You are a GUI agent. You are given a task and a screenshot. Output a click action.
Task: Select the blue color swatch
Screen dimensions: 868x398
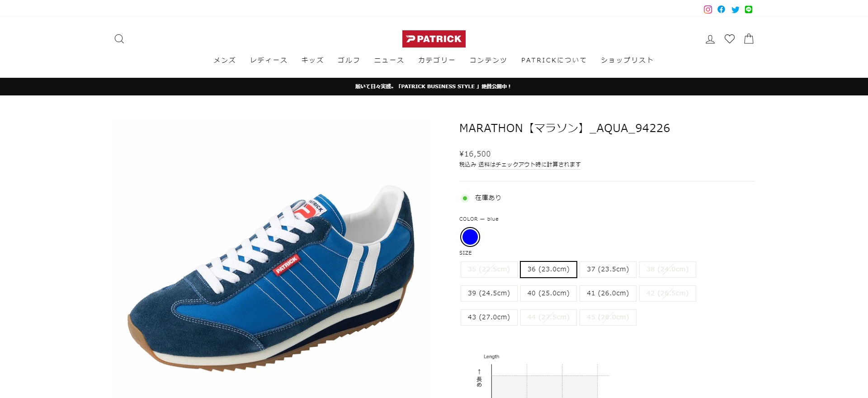pyautogui.click(x=470, y=237)
